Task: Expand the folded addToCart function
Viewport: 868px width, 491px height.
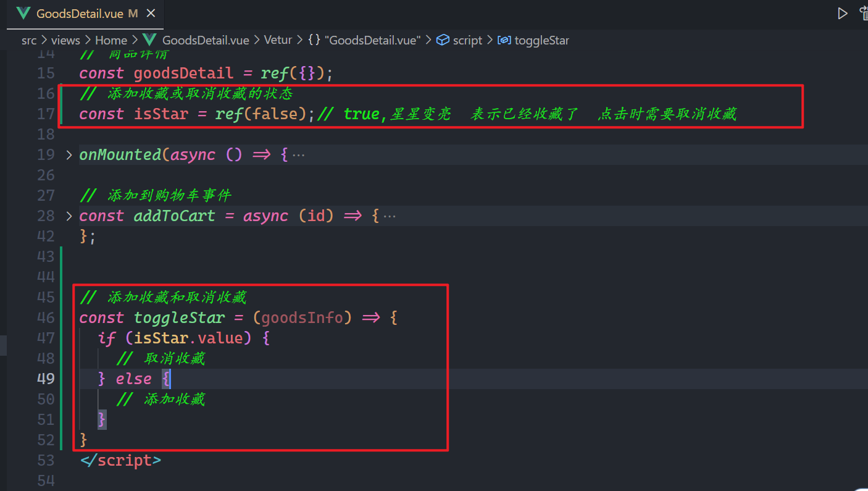Action: (x=69, y=216)
